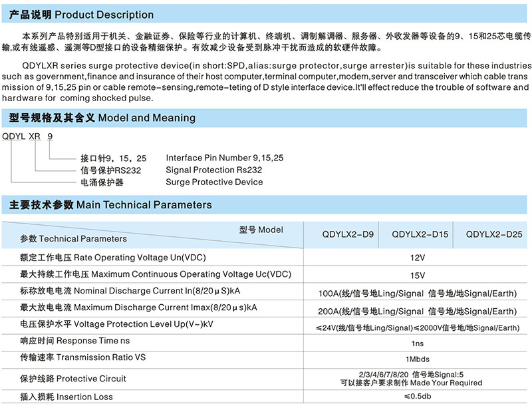Click the '100A' discharge current value
The height and width of the screenshot is (414, 532).
coord(418,294)
